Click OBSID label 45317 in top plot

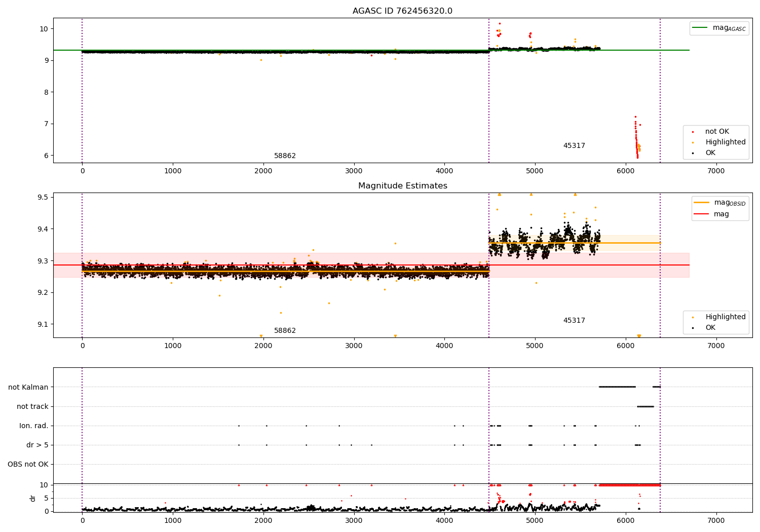574,146
